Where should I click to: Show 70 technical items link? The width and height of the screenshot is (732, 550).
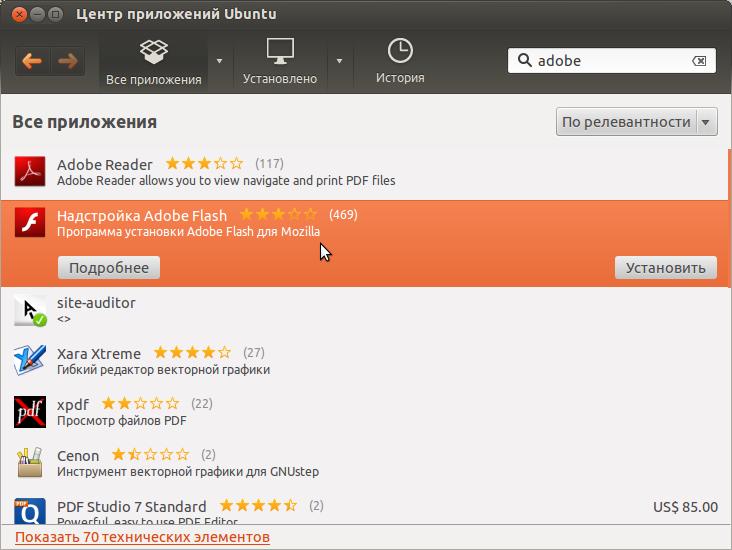pyautogui.click(x=142, y=537)
